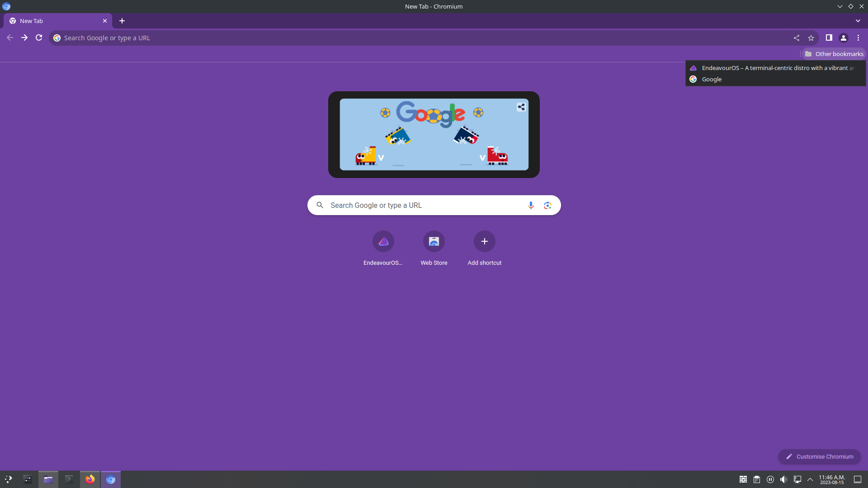Viewport: 868px width, 488px height.
Task: Open the Chromium three-dot menu
Action: click(858, 38)
